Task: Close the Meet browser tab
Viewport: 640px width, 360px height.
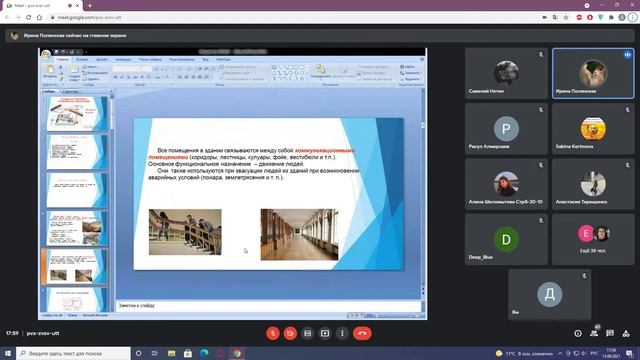Action: pos(77,6)
